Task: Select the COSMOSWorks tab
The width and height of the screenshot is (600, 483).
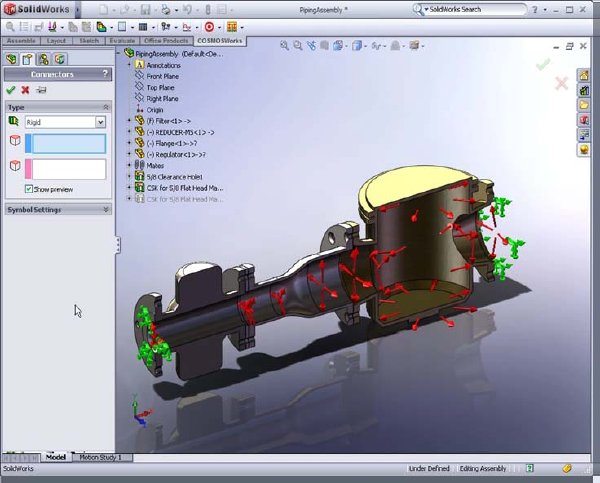Action: coord(220,41)
